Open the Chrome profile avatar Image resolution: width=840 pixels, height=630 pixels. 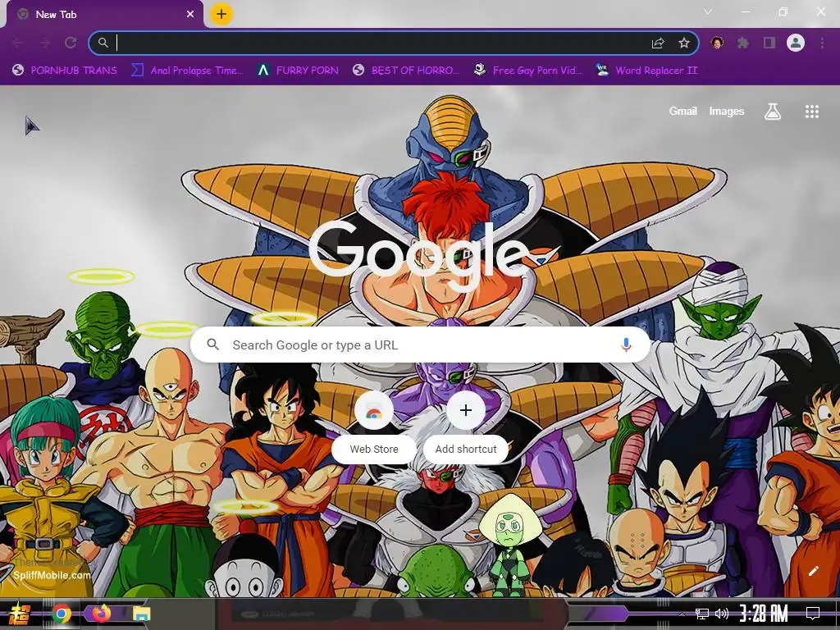tap(796, 43)
